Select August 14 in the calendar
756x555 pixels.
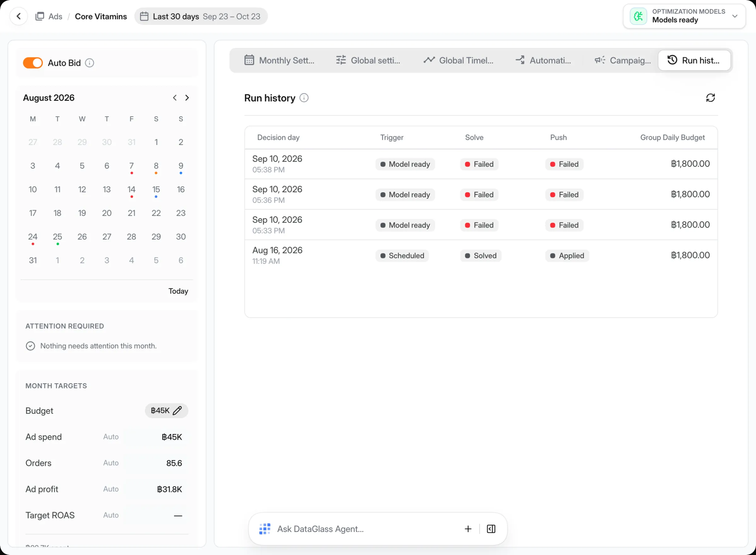pyautogui.click(x=132, y=190)
